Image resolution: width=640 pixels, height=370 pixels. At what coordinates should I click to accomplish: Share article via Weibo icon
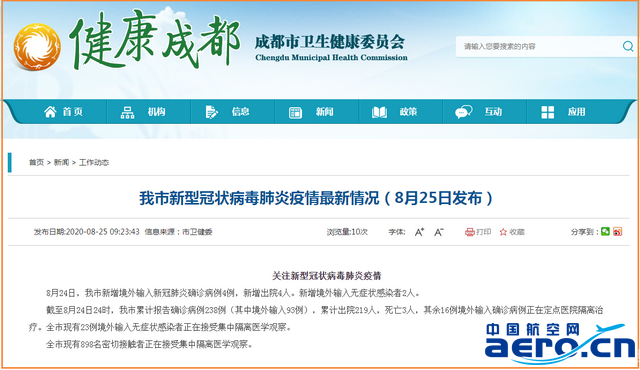click(618, 231)
